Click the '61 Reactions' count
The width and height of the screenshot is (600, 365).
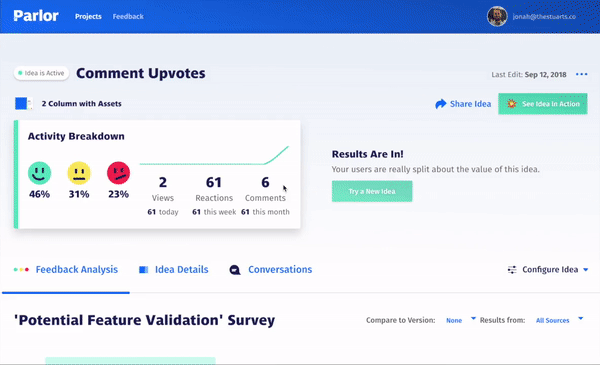(214, 189)
